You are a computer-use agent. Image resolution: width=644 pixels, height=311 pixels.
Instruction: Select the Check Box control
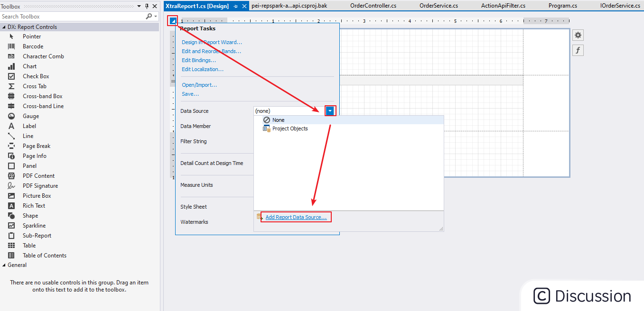pos(36,76)
